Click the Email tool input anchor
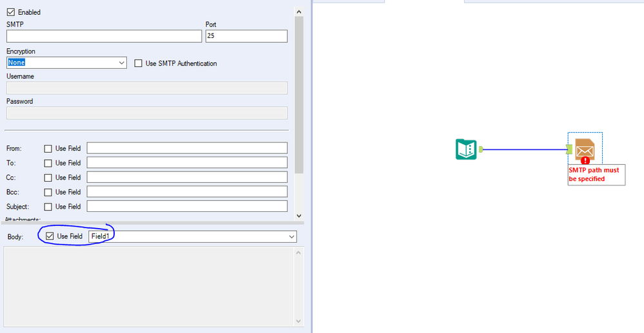Viewport: 644px width, 333px height. [x=569, y=149]
